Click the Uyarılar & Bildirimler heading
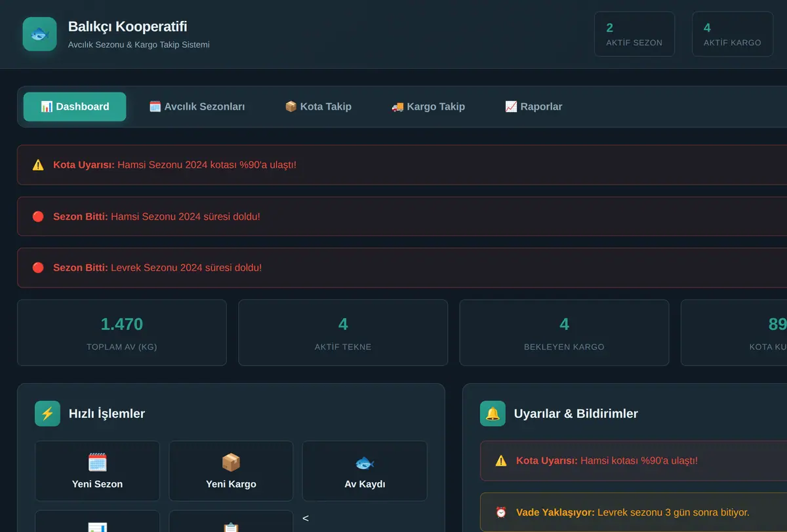Image resolution: width=787 pixels, height=532 pixels. coord(576,413)
